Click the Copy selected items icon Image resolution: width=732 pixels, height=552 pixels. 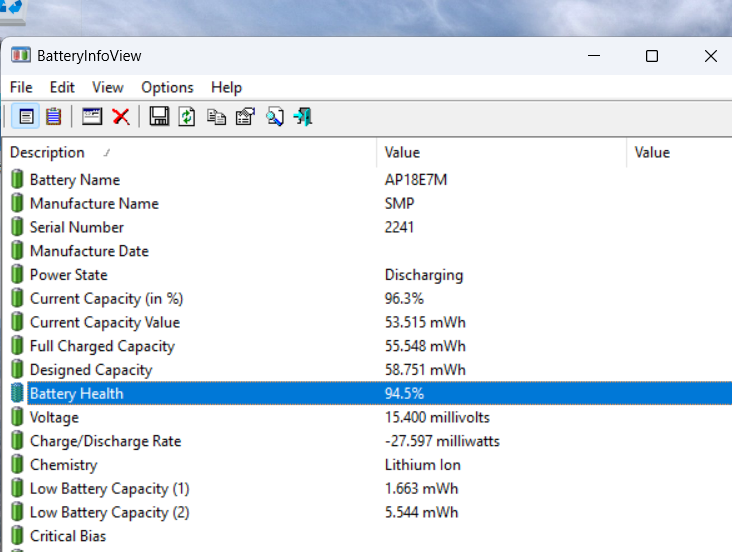coord(216,117)
